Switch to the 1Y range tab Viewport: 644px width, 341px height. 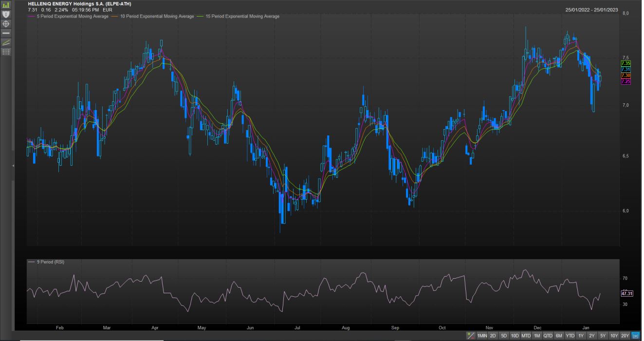(x=581, y=336)
